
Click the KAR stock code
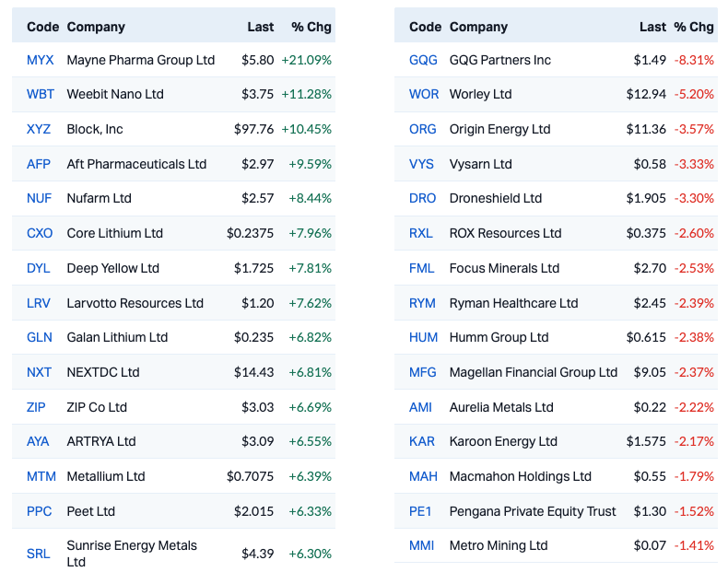421,441
